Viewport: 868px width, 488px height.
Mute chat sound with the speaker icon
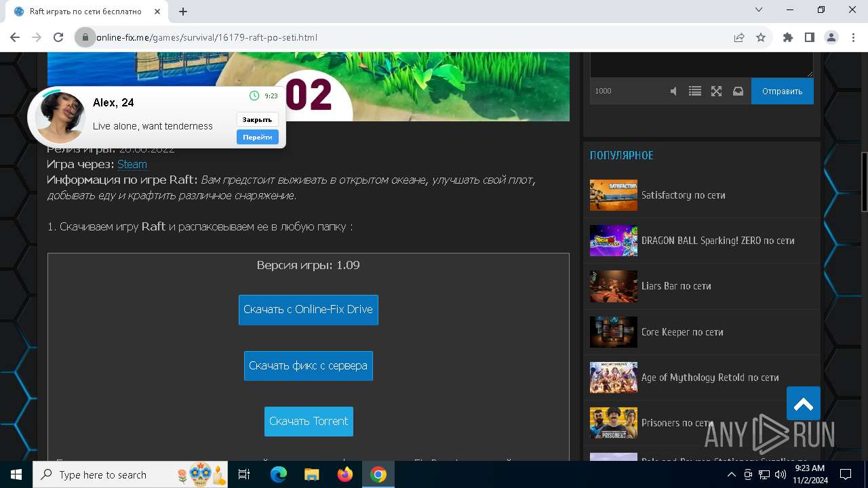coord(673,91)
